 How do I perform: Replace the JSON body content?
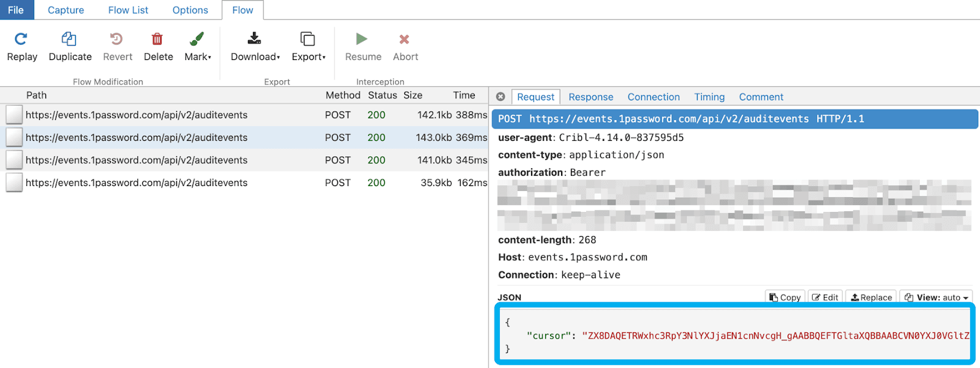point(871,297)
